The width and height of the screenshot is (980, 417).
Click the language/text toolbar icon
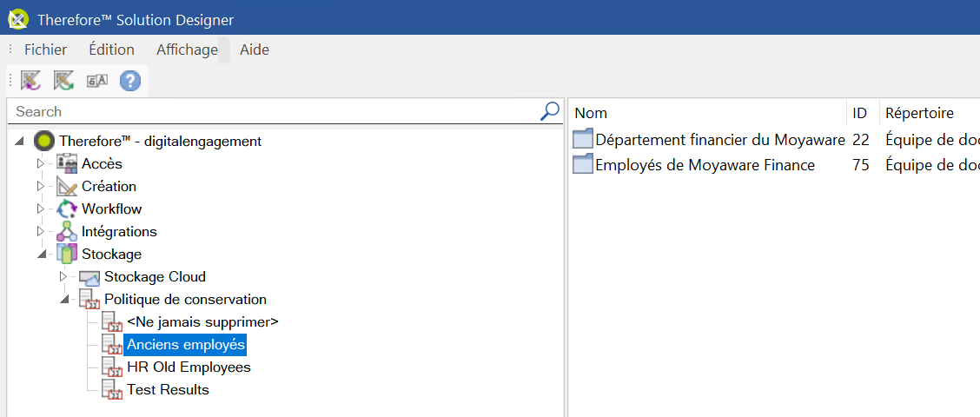click(96, 81)
